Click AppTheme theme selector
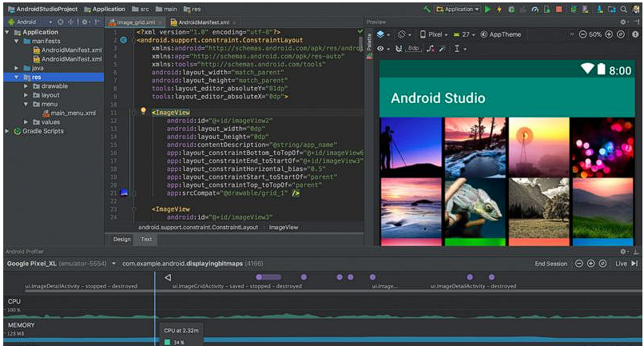Image resolution: width=644 pixels, height=346 pixels. click(x=501, y=34)
